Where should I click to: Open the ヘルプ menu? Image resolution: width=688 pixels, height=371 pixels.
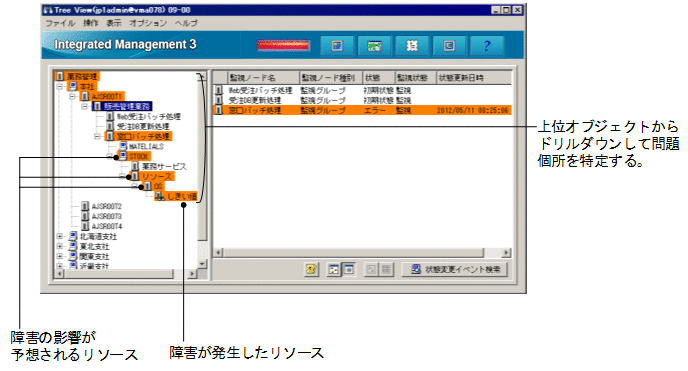186,23
